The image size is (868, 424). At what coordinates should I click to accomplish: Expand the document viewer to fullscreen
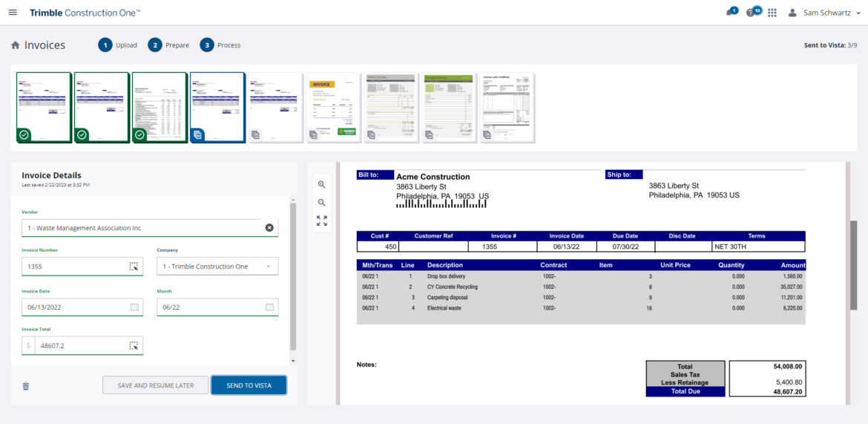pos(322,221)
